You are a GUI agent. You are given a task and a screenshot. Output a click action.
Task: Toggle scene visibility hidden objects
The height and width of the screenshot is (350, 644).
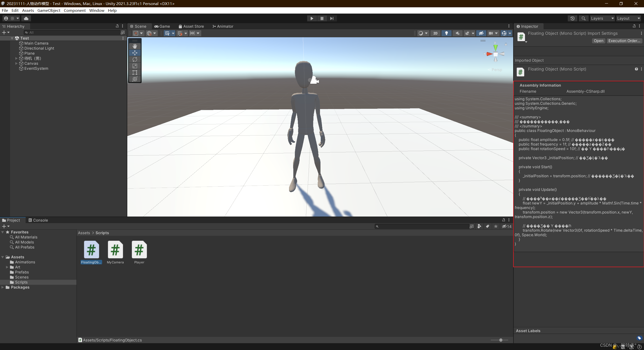click(481, 33)
